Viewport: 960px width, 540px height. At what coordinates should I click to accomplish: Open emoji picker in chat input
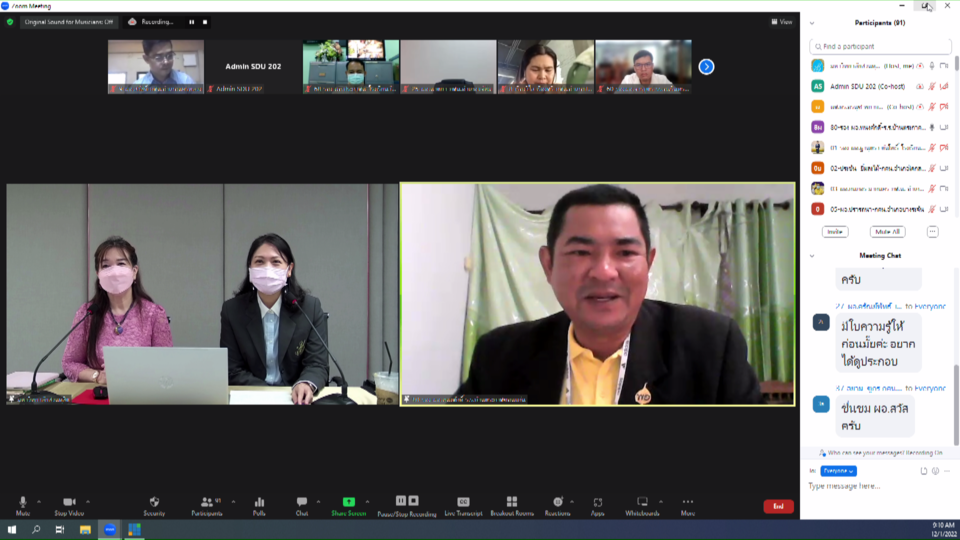(936, 471)
